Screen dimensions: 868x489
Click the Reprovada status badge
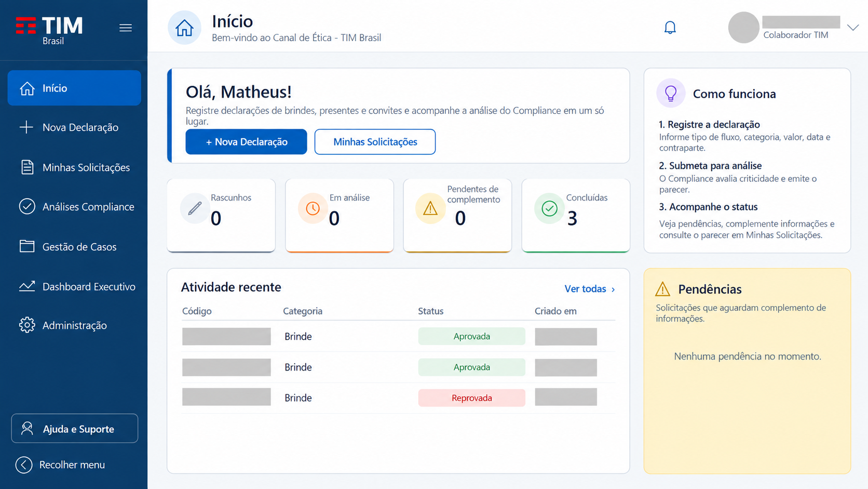tap(472, 398)
